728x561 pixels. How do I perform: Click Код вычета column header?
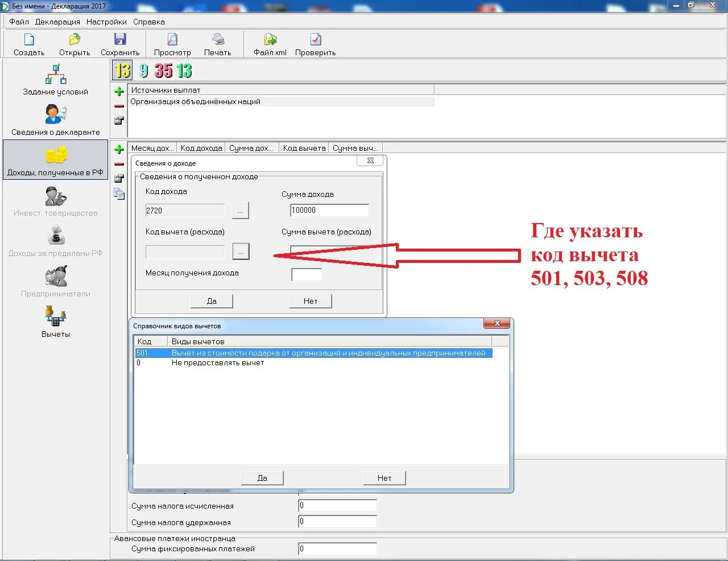tap(304, 148)
